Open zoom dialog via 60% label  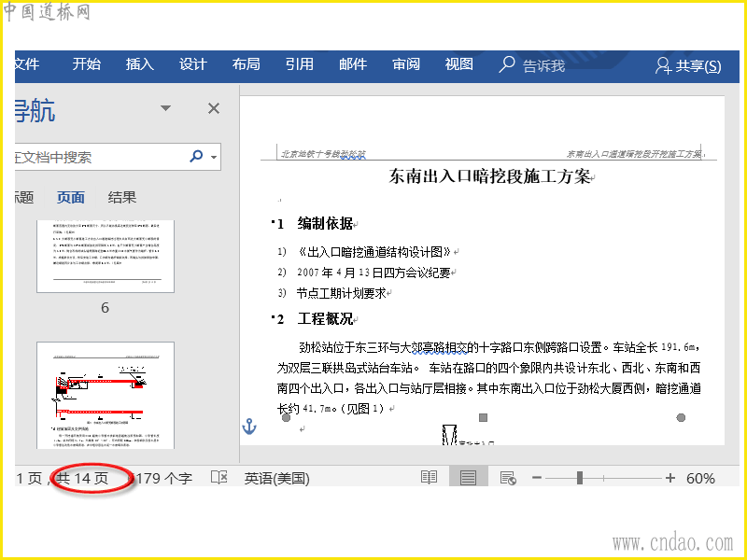coord(700,478)
